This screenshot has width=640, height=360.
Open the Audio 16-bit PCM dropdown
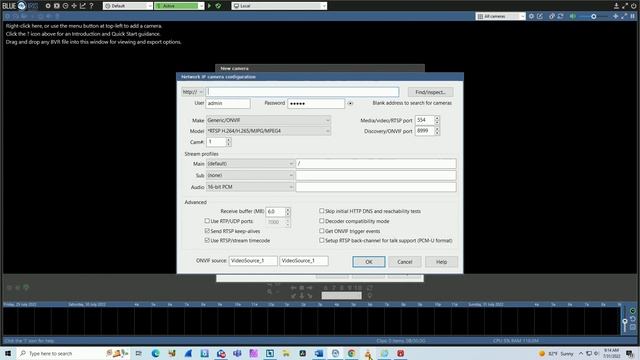[250, 187]
